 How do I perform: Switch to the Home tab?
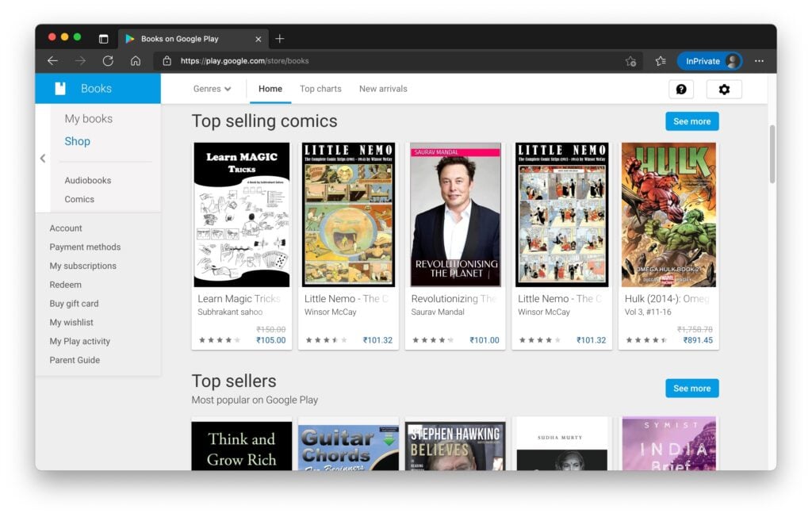[270, 89]
